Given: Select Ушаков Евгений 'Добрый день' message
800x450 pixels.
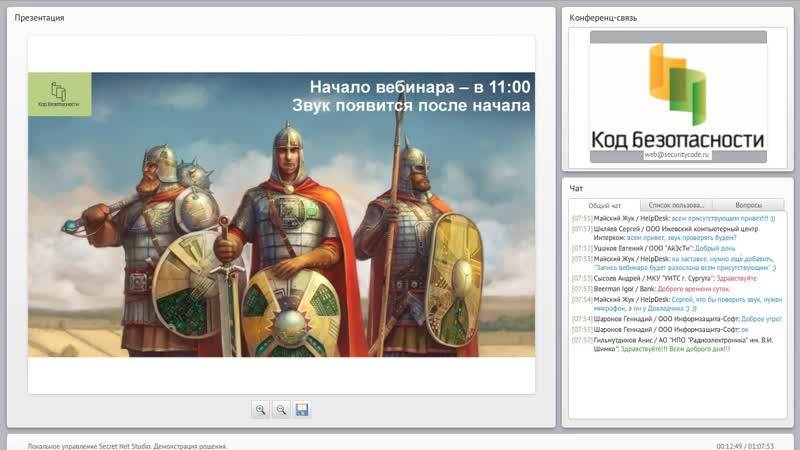Looking at the screenshot, I should [654, 248].
